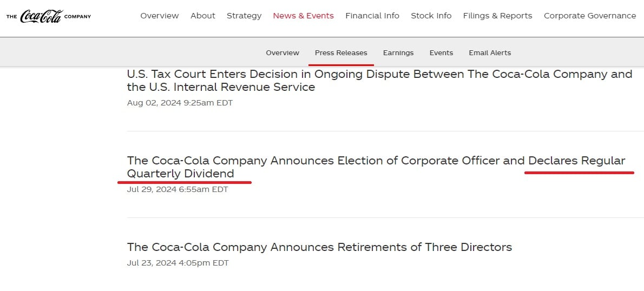
Task: Select News & Events in the main navigation
Action: (x=303, y=16)
